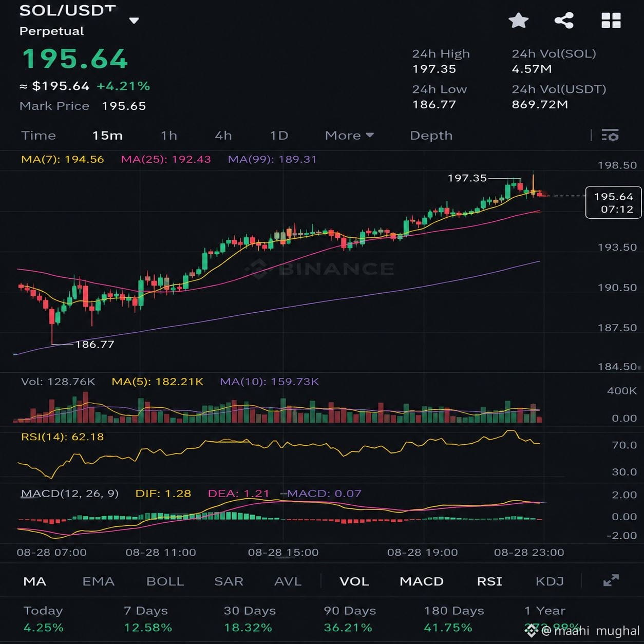644x644 pixels.
Task: Tap the MACD: 0.07 value
Action: [324, 494]
